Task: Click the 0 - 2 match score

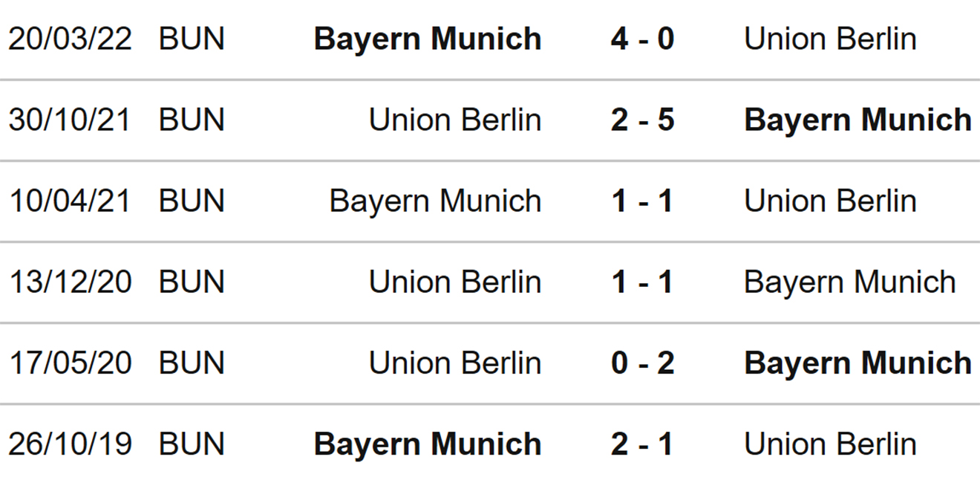Action: pos(642,363)
